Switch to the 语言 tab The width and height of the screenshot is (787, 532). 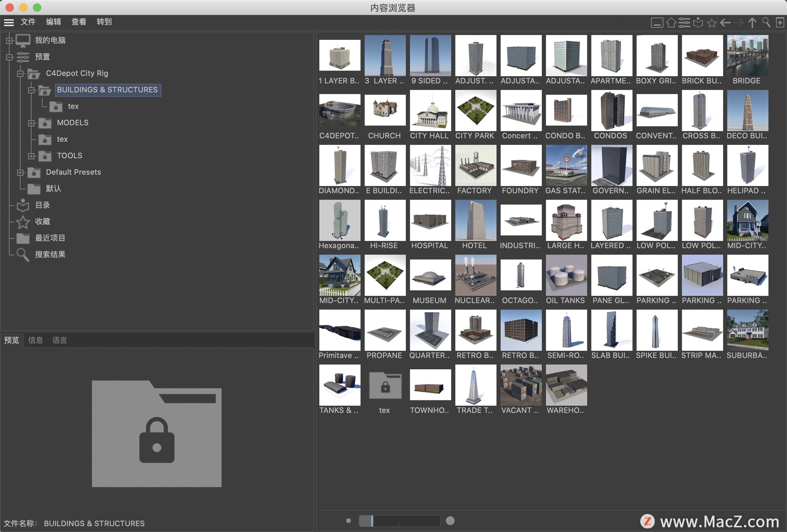pyautogui.click(x=59, y=340)
